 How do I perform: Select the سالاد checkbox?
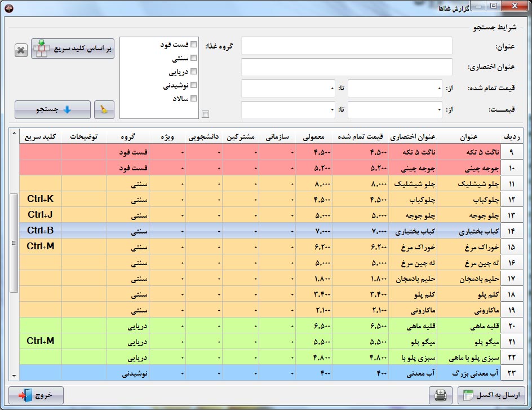194,99
